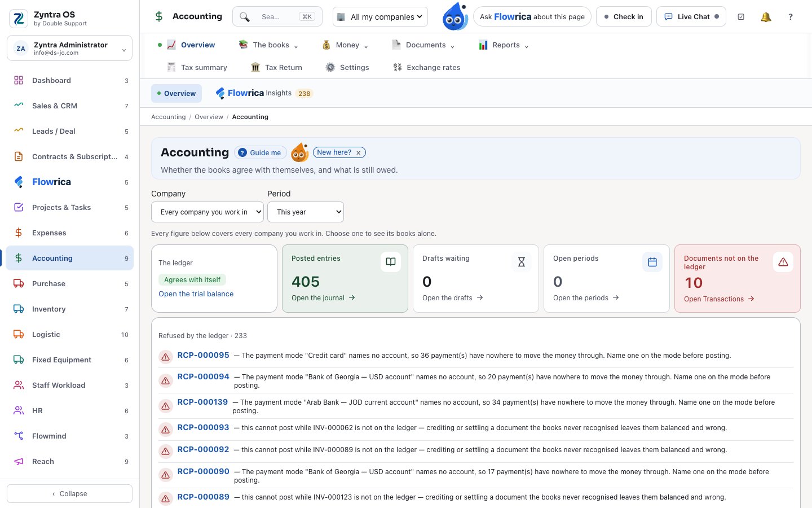Expand the Money menu

pos(345,45)
